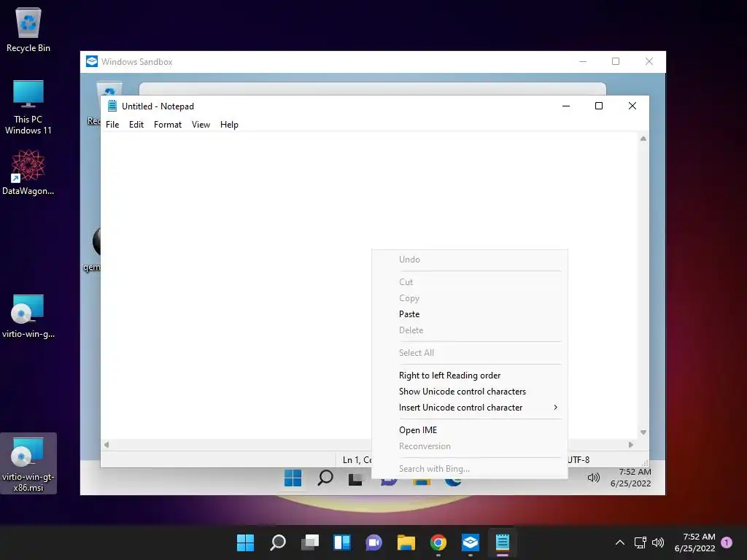747x560 pixels.
Task: Open Notepad Edit menu
Action: click(136, 124)
